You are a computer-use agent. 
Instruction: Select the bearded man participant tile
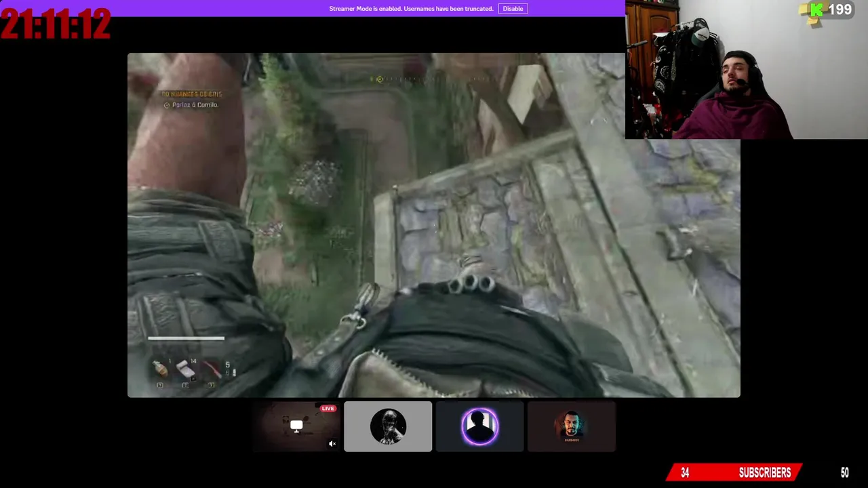[572, 426]
